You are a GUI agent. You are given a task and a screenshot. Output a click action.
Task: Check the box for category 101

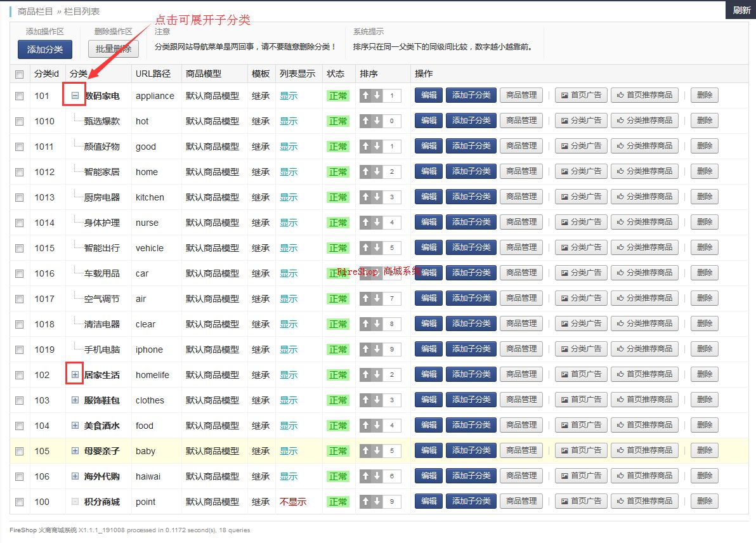19,96
